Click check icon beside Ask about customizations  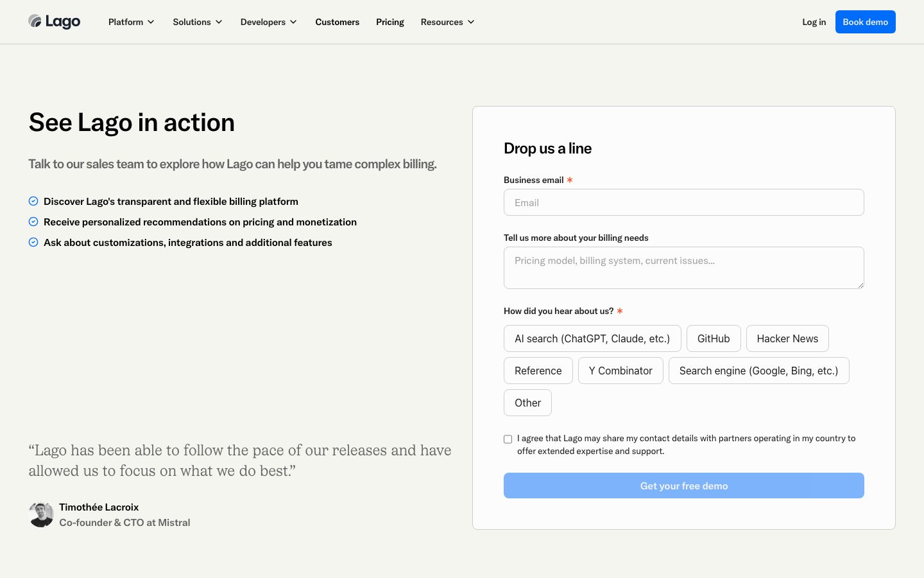(33, 242)
